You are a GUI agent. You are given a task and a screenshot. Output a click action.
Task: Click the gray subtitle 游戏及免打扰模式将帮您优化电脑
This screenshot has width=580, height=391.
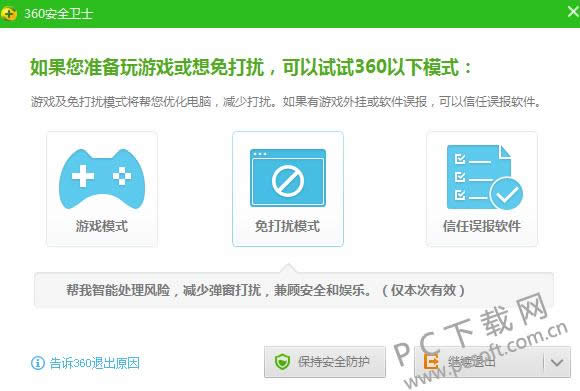286,101
